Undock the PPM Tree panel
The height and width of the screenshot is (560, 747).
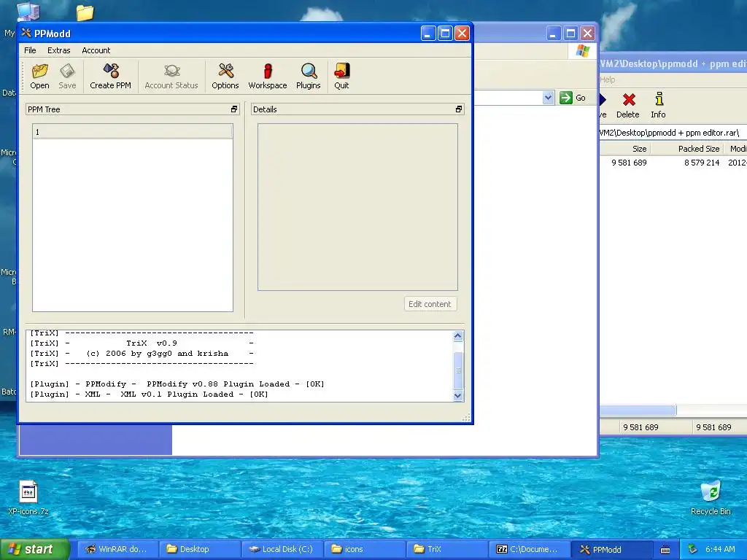234,109
